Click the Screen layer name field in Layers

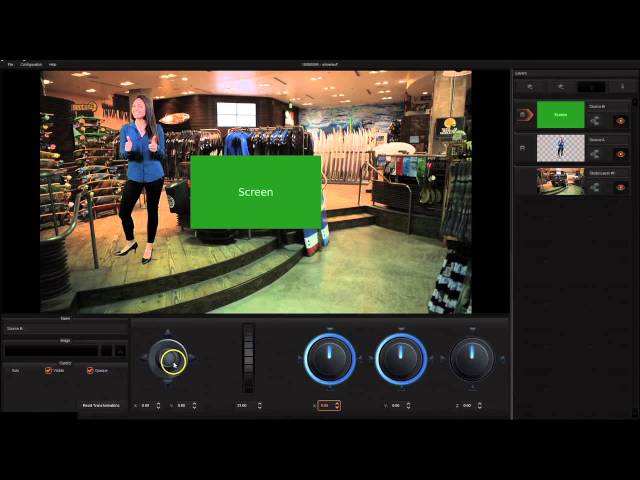(608, 107)
